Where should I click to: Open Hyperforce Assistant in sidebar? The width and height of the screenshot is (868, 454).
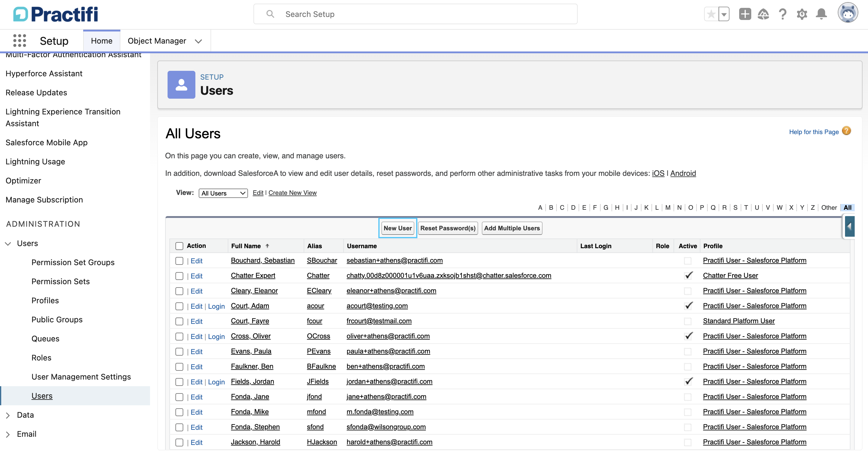click(44, 74)
